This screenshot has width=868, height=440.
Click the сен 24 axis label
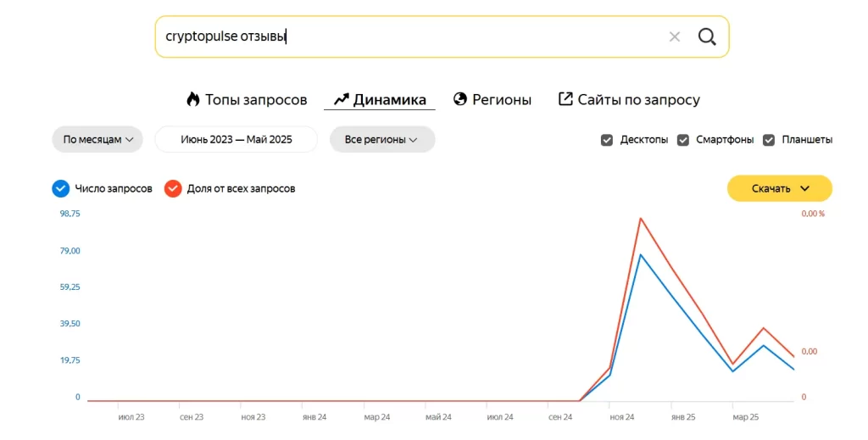pyautogui.click(x=560, y=417)
